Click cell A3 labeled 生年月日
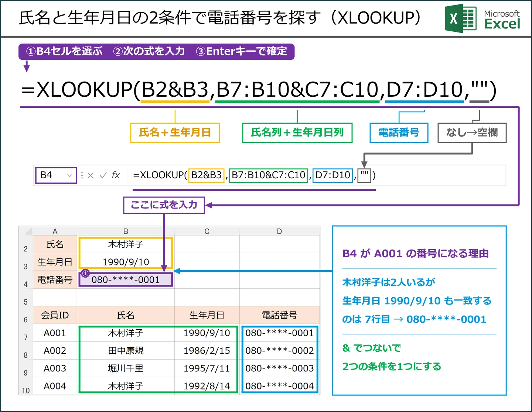The height and width of the screenshot is (412, 532). click(55, 262)
